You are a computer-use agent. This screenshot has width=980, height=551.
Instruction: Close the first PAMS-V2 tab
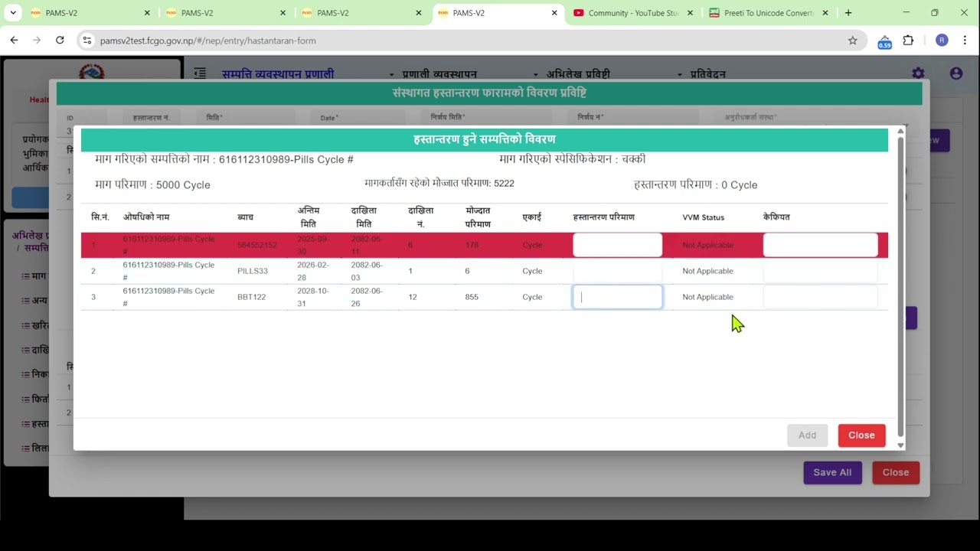147,13
